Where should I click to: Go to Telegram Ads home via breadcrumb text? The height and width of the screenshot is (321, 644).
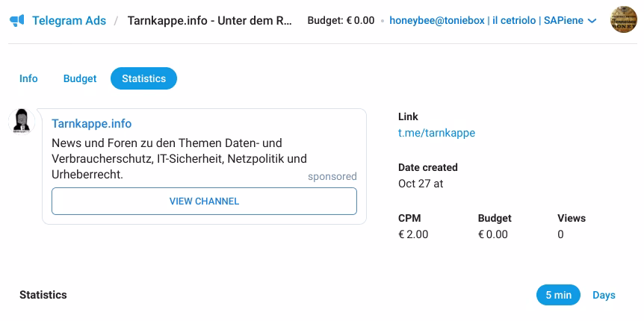point(69,21)
